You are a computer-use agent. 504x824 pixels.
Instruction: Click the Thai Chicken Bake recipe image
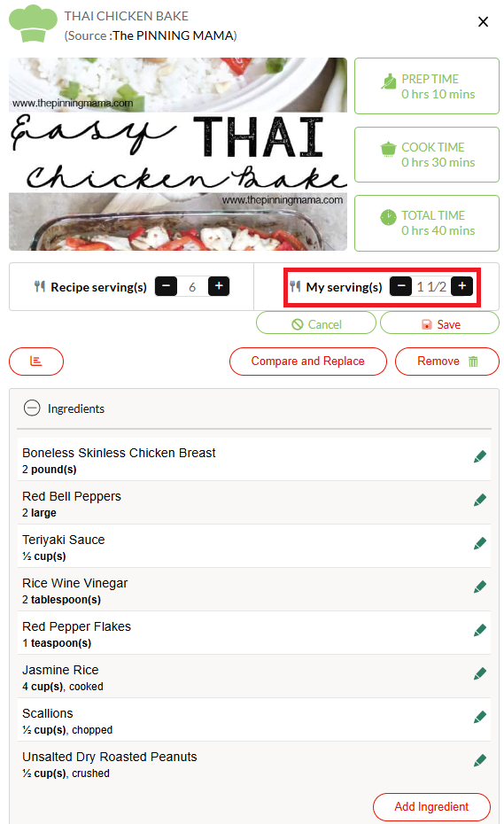click(178, 154)
